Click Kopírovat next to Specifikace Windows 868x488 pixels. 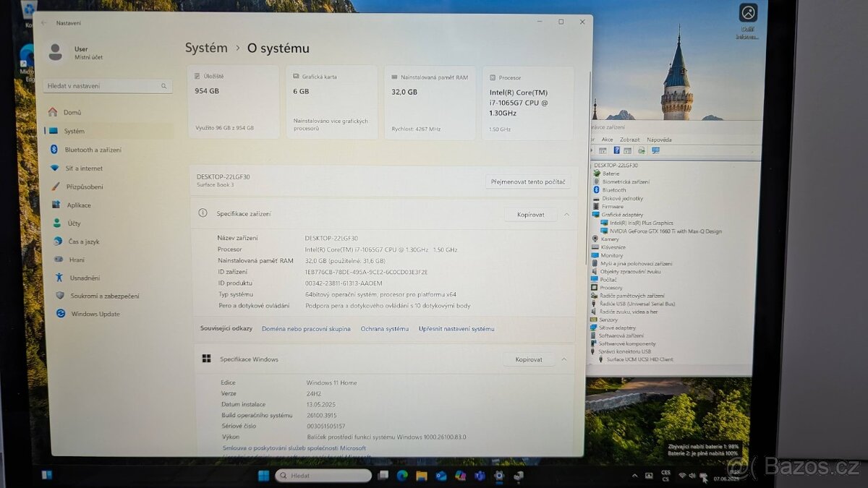[x=528, y=359]
